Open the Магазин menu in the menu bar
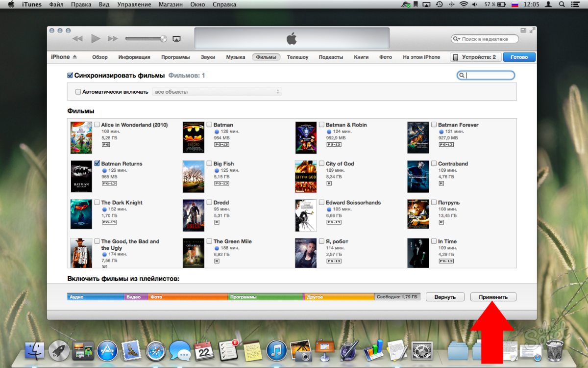Image resolution: width=588 pixels, height=368 pixels. click(x=171, y=4)
